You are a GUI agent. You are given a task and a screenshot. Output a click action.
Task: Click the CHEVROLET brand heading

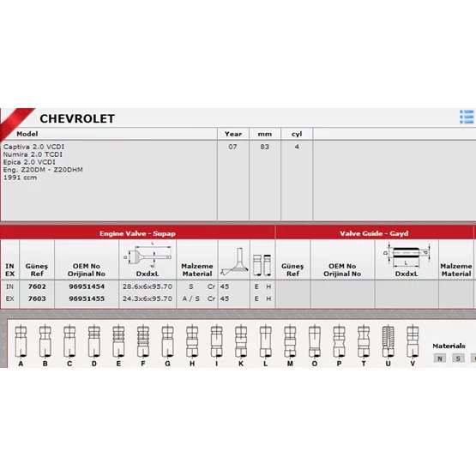coord(77,118)
